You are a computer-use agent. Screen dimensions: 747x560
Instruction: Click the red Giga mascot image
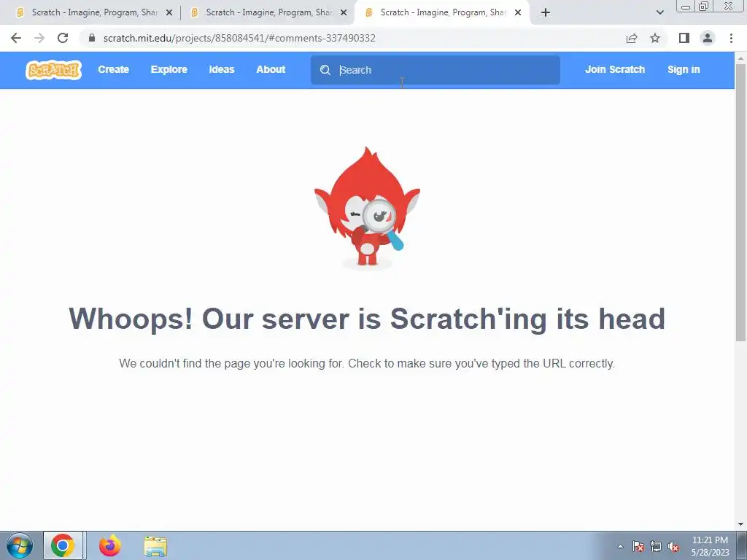pos(367,207)
